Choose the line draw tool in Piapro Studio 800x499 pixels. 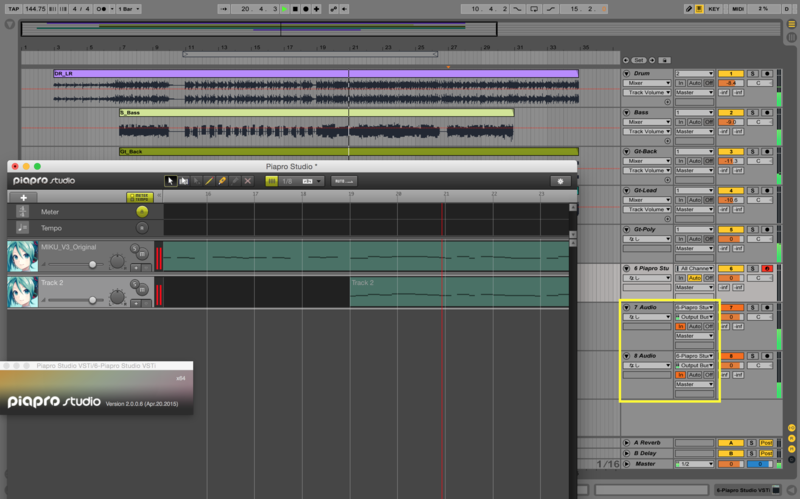[x=209, y=181]
